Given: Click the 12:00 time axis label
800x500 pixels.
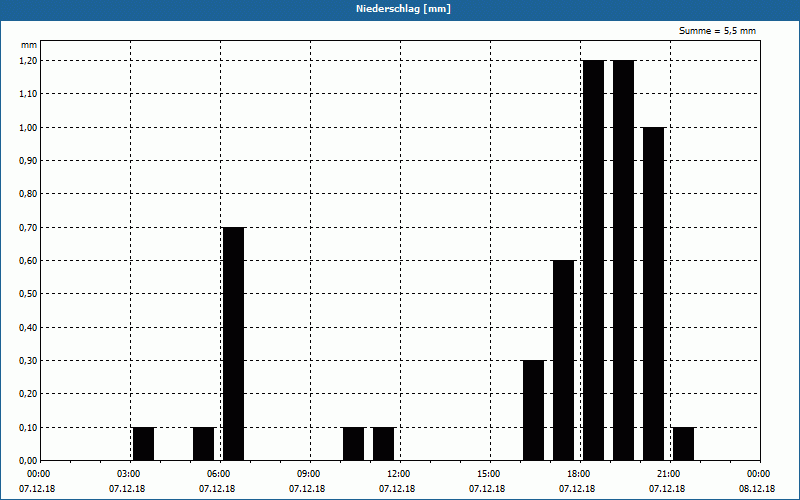Looking at the screenshot, I should (398, 473).
